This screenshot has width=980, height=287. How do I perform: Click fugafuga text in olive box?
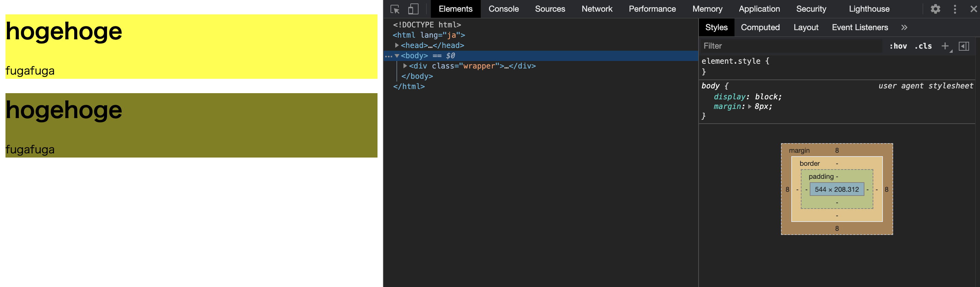coord(30,149)
